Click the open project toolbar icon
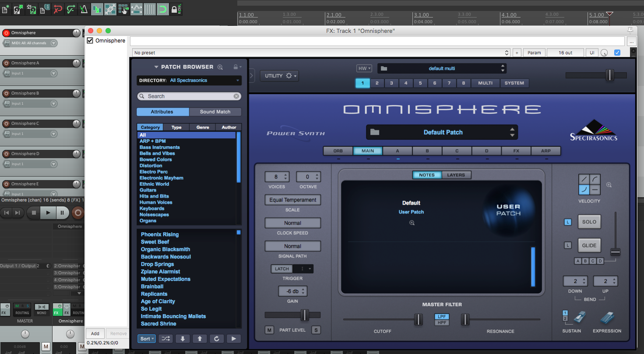This screenshot has height=354, width=644. click(x=18, y=9)
